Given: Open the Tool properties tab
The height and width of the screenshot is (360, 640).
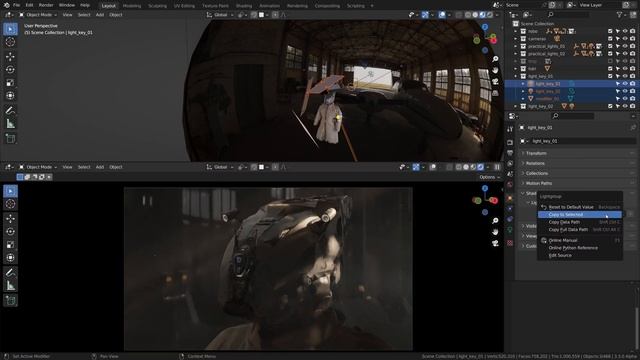Looking at the screenshot, I should 510,129.
